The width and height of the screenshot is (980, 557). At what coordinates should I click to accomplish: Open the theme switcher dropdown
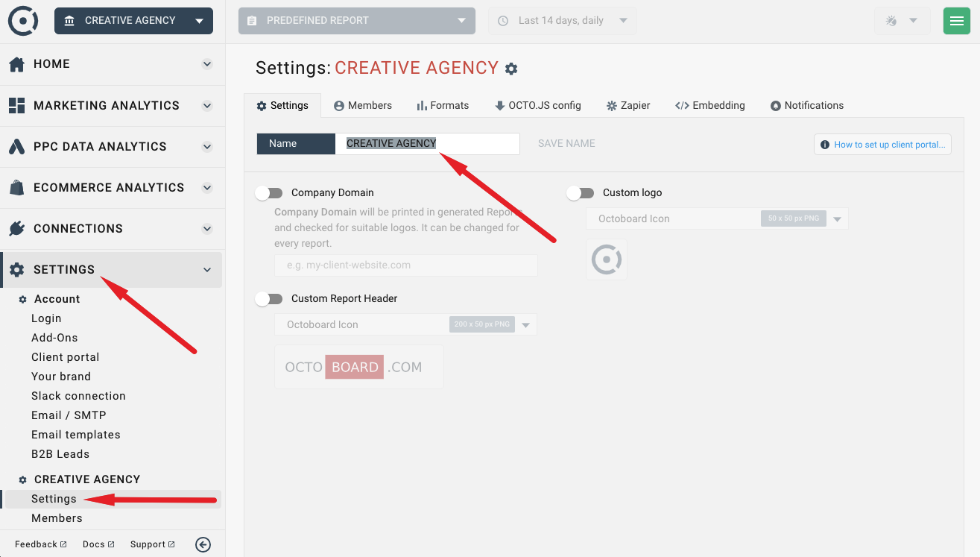pos(902,21)
